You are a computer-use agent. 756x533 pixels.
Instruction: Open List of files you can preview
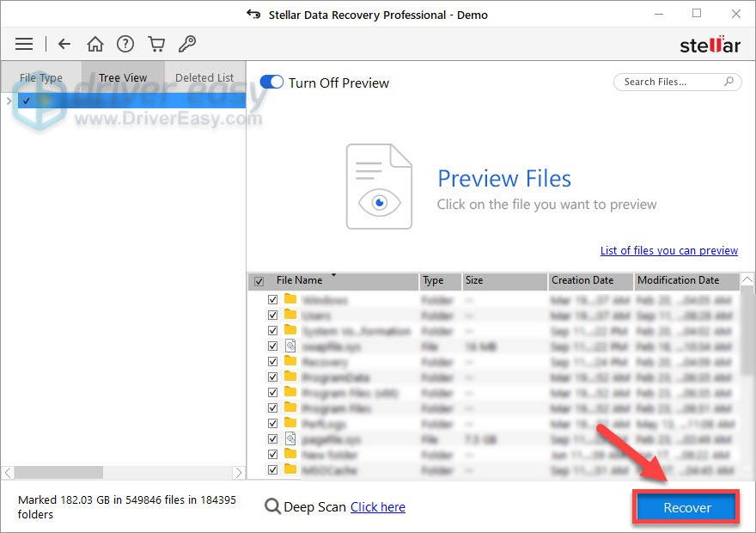tap(668, 250)
